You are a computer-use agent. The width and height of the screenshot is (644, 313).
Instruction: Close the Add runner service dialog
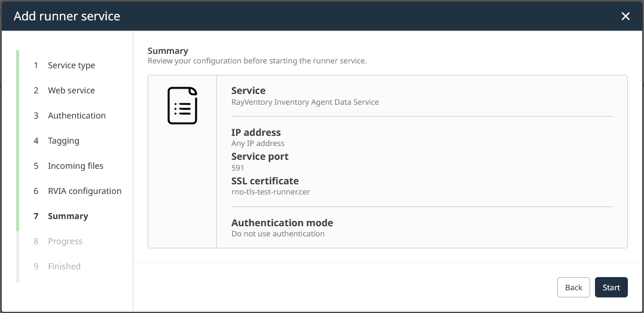pos(625,16)
